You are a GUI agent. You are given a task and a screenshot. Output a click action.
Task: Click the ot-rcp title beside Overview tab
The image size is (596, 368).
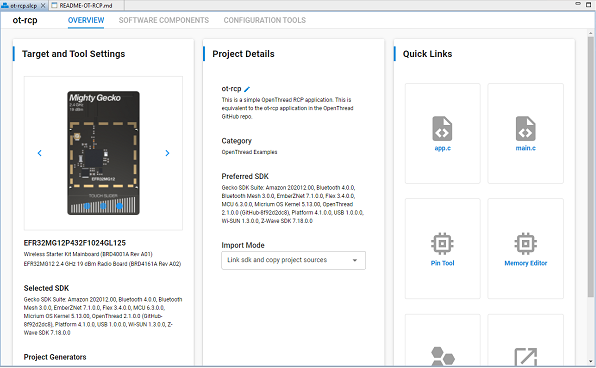pos(25,20)
